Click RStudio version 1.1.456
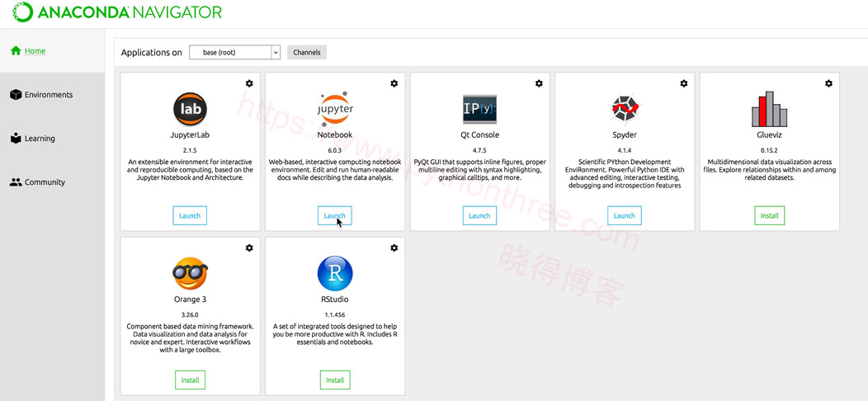Image resolution: width=868 pixels, height=401 pixels. [335, 314]
